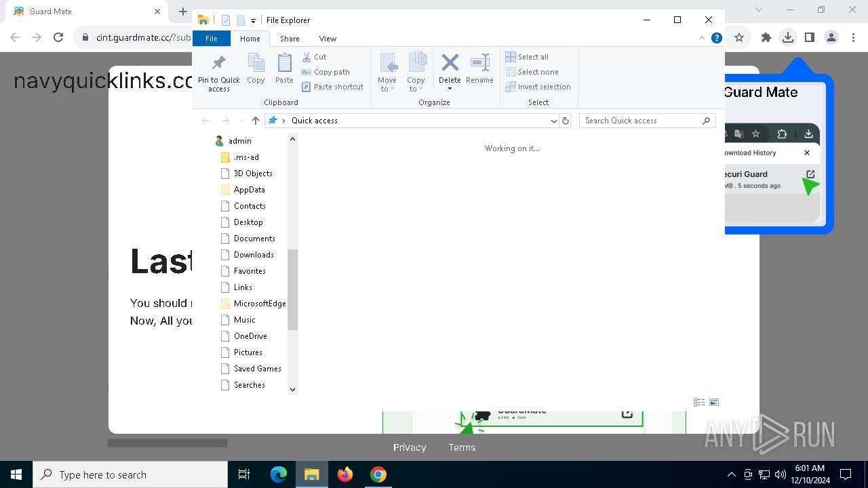The width and height of the screenshot is (868, 488).
Task: Click the Paste ribbon icon
Action: [284, 64]
